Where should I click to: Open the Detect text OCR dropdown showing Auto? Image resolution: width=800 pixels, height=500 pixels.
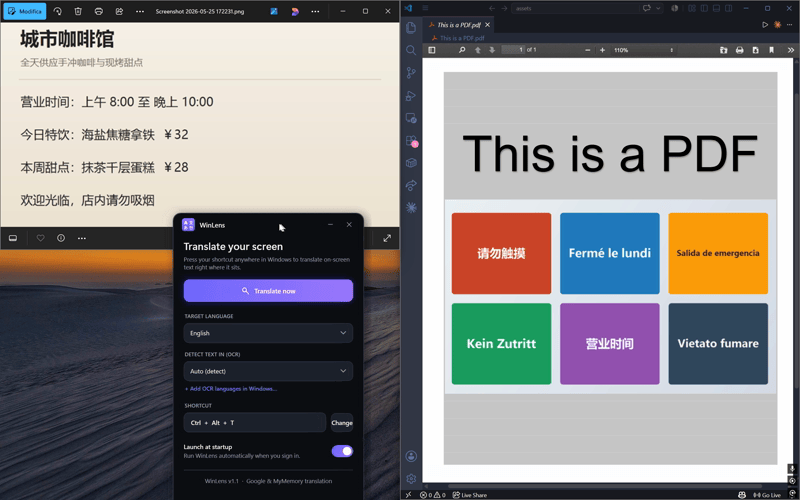tap(268, 371)
